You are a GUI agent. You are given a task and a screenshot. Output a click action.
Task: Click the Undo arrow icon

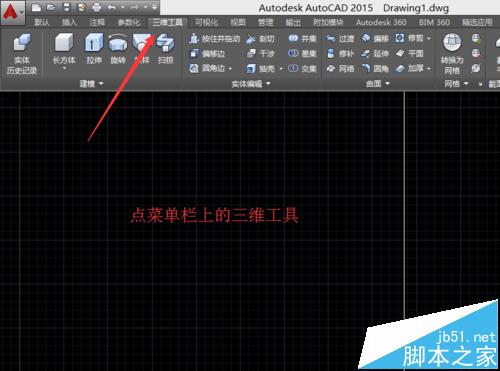click(x=112, y=7)
